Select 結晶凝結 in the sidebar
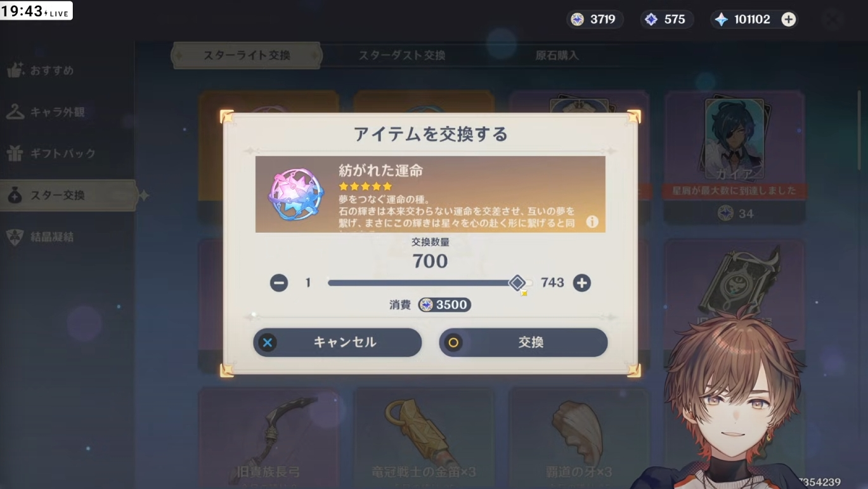Viewport: 868px width, 489px height. point(41,237)
